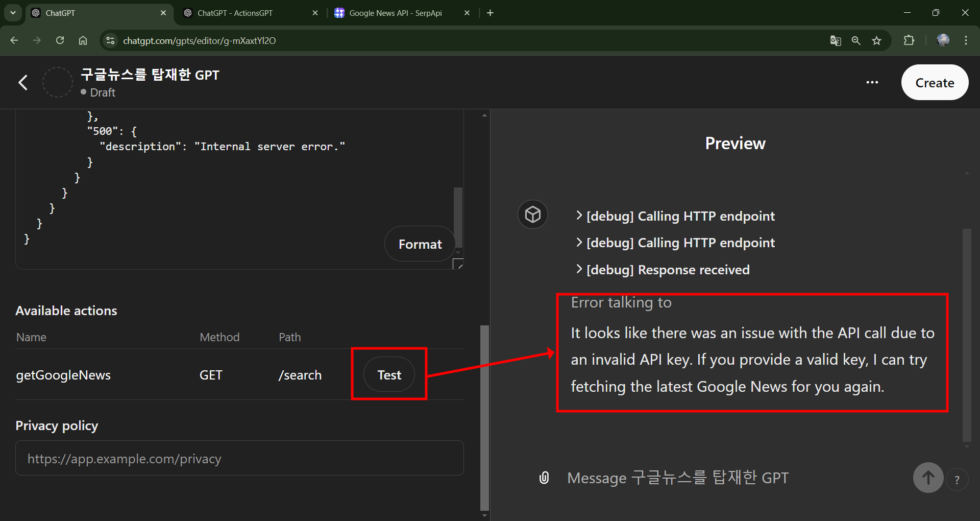This screenshot has height=521, width=980.
Task: Translate this page icon
Action: tap(835, 40)
